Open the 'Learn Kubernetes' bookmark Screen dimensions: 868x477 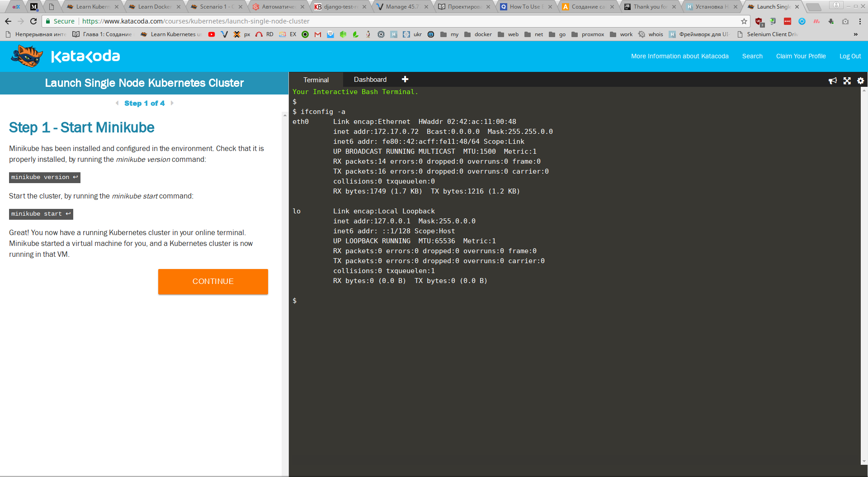171,34
